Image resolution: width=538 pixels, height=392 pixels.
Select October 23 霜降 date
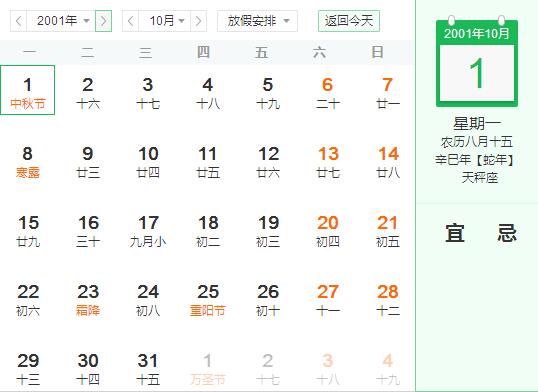(88, 300)
